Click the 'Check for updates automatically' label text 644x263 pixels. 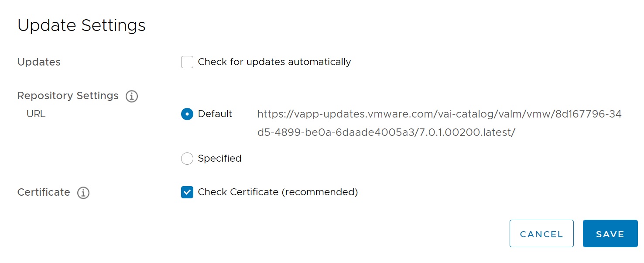274,62
